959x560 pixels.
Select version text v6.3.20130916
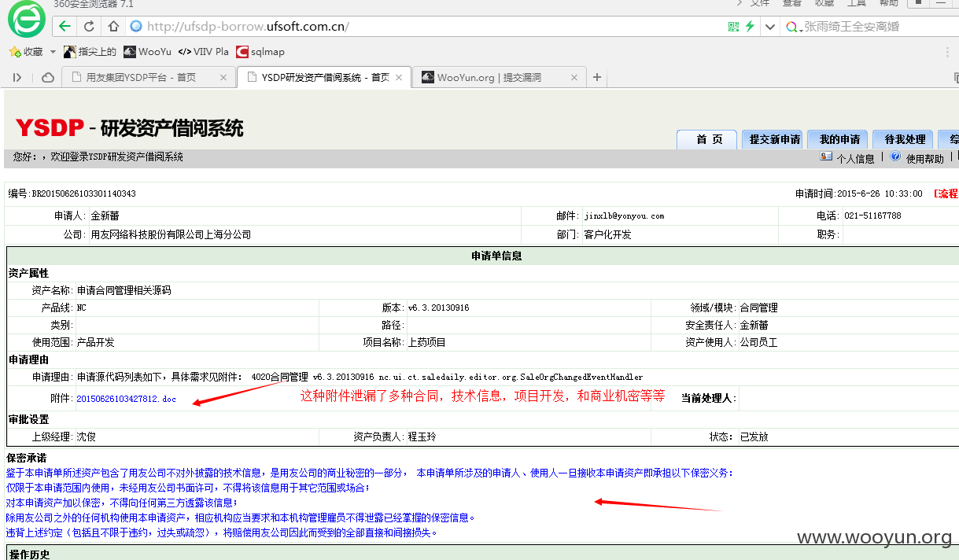tap(438, 308)
